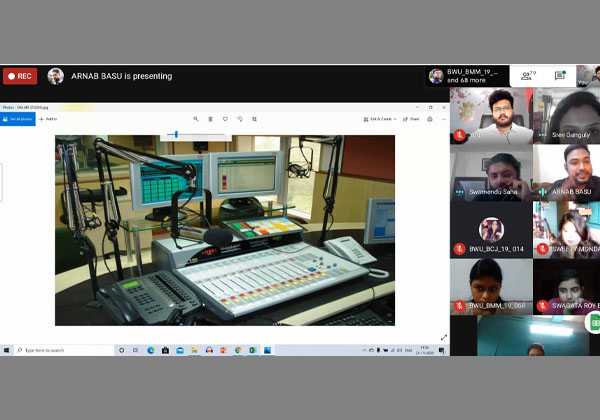Open the Add to menu
The height and width of the screenshot is (420, 600).
(48, 119)
